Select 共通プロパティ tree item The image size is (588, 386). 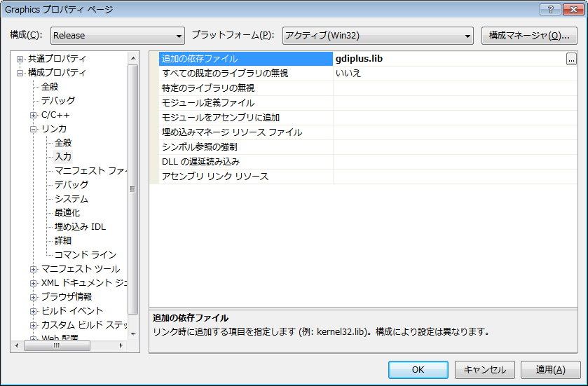coord(57,58)
